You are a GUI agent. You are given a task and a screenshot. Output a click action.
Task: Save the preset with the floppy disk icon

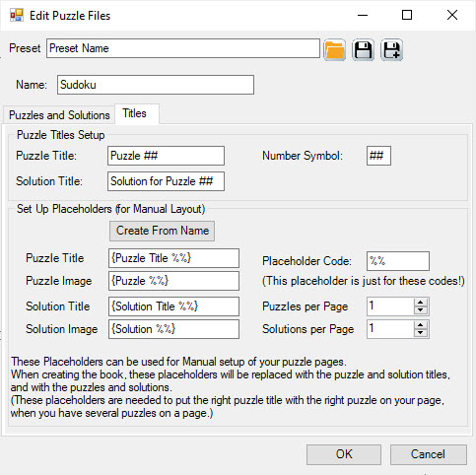pyautogui.click(x=363, y=50)
